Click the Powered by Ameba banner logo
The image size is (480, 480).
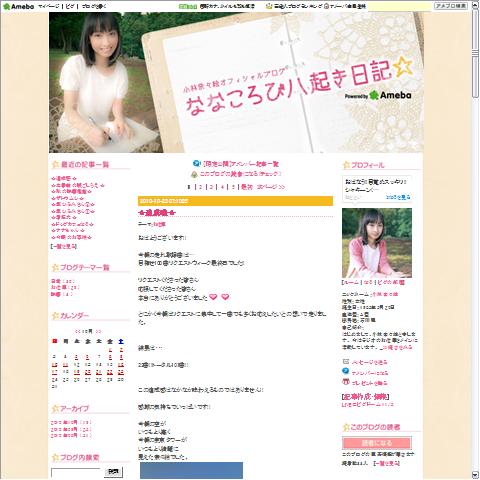click(x=378, y=95)
